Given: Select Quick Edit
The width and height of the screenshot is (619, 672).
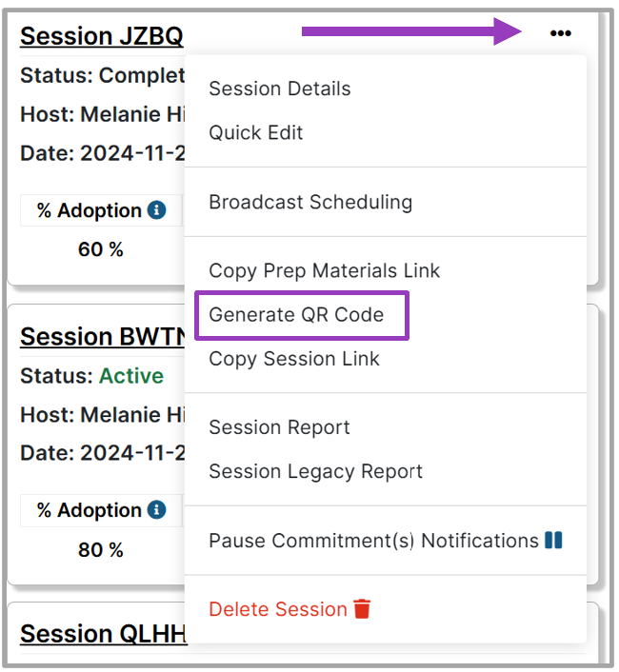Looking at the screenshot, I should tap(256, 132).
